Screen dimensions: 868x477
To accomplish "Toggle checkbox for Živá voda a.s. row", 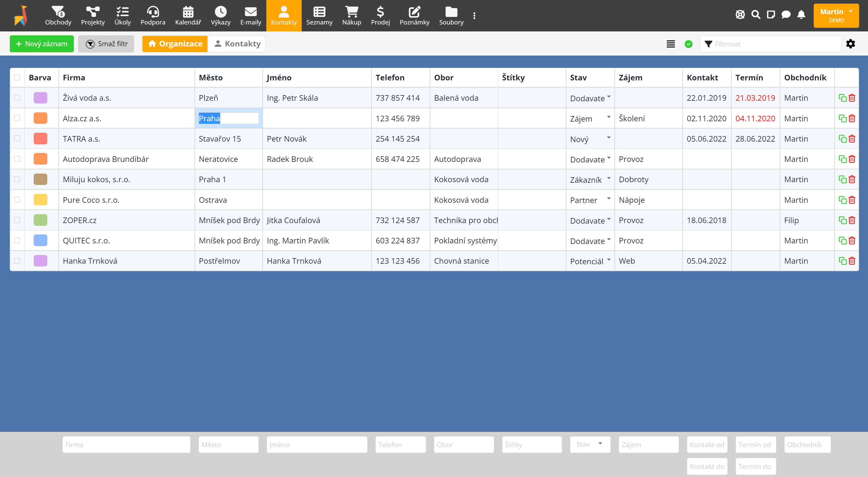I will click(x=17, y=98).
